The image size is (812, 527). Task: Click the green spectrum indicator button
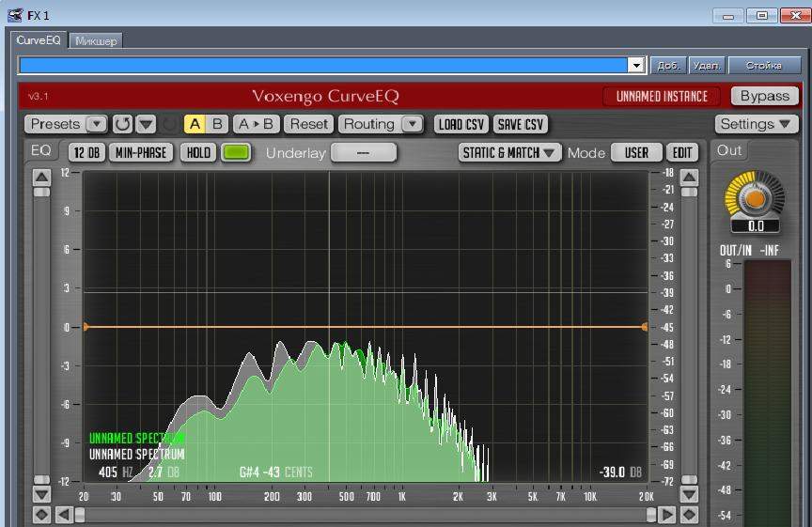click(x=236, y=152)
